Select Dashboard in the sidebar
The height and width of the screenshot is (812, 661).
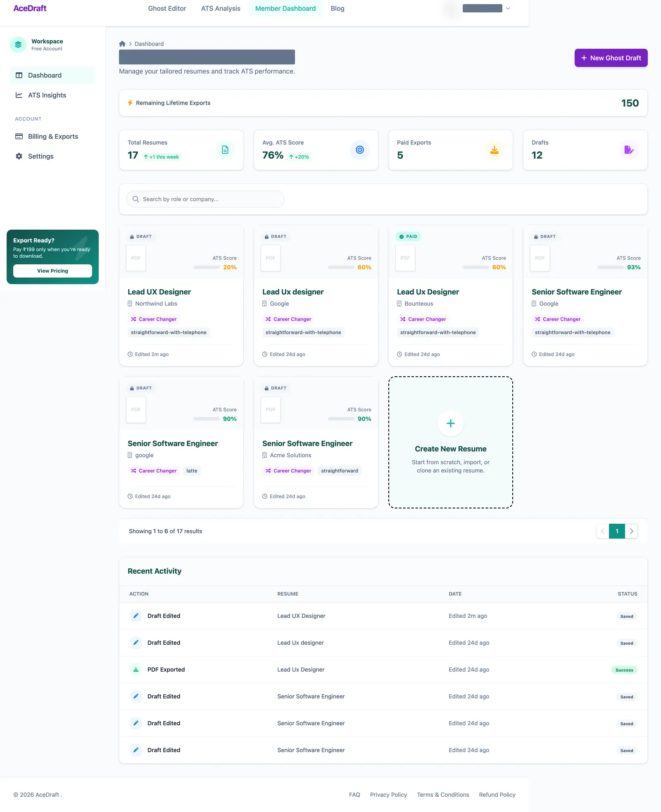point(52,75)
